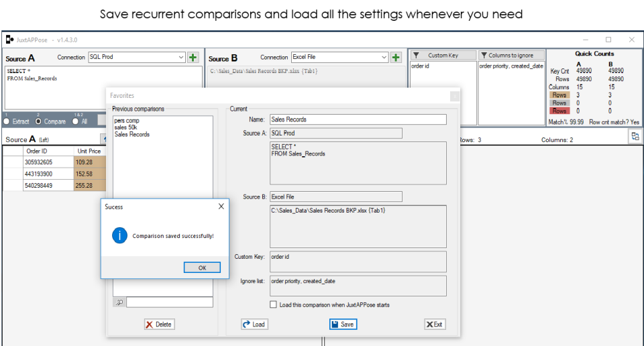This screenshot has height=346, width=644.
Task: Select cell with Order ID 540298449
Action: (48, 186)
